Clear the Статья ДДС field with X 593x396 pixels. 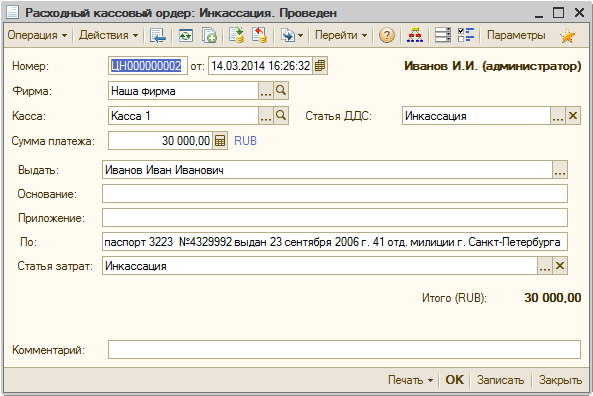pyautogui.click(x=573, y=116)
